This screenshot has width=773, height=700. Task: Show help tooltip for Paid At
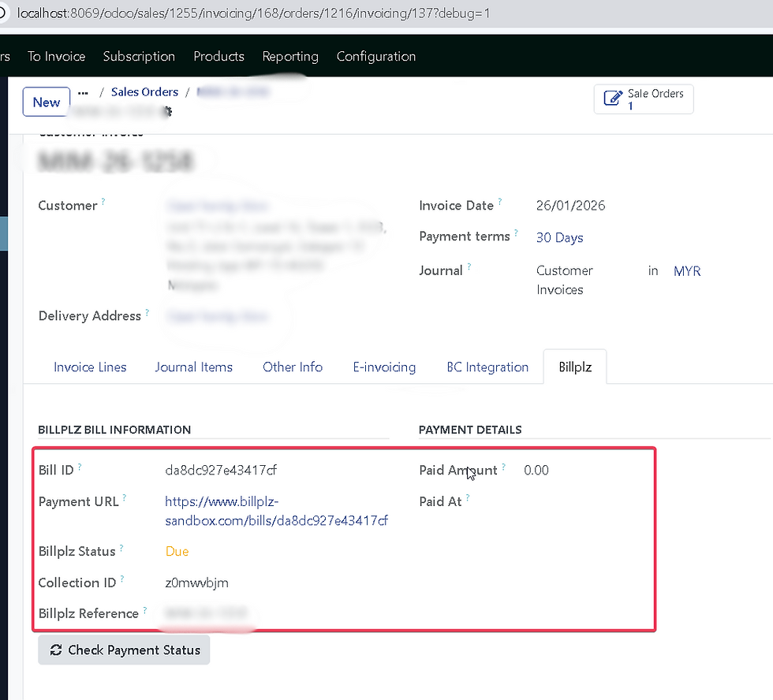coord(468,497)
